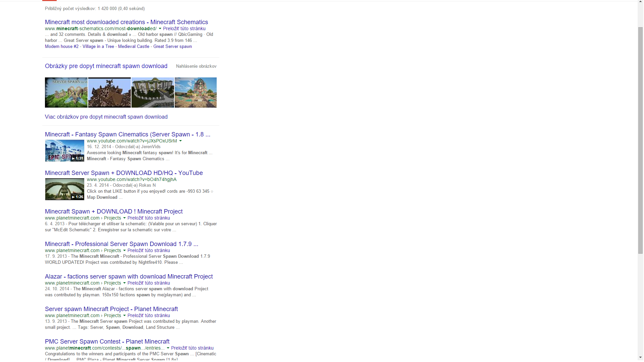The image size is (644, 362).
Task: Translate the PMC Server Spawn Contest page
Action: click(x=192, y=348)
